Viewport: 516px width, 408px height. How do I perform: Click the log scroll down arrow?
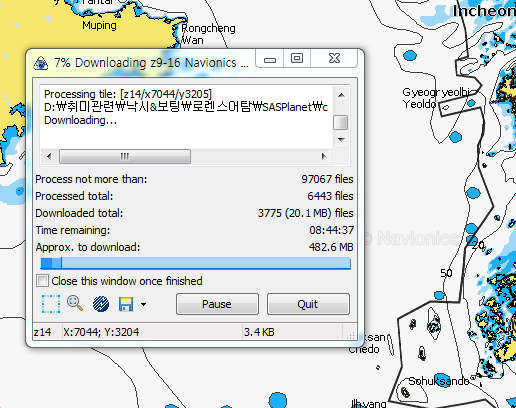point(341,140)
